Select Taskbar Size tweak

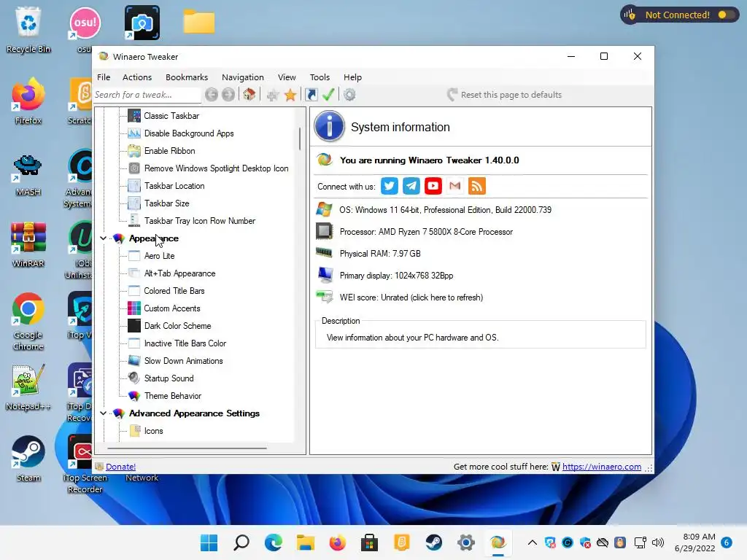tap(167, 203)
